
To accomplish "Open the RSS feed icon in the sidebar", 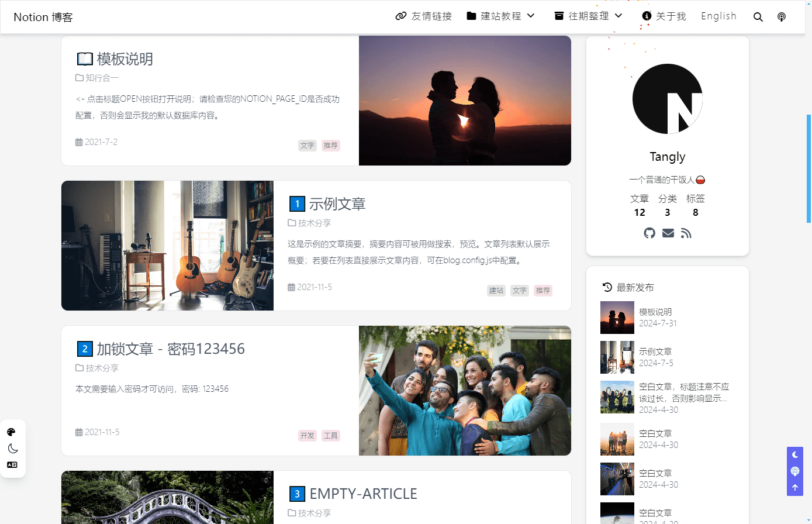I will 686,233.
